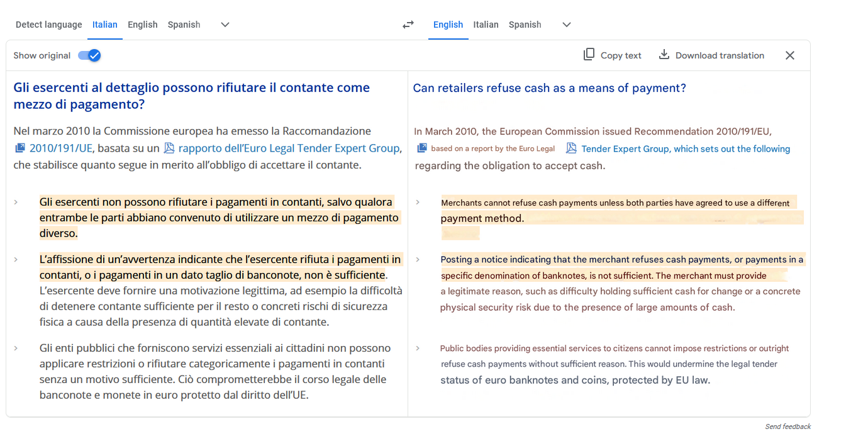Click text 'status of euro banknotes and coins'
The width and height of the screenshot is (868, 446).
click(x=575, y=380)
